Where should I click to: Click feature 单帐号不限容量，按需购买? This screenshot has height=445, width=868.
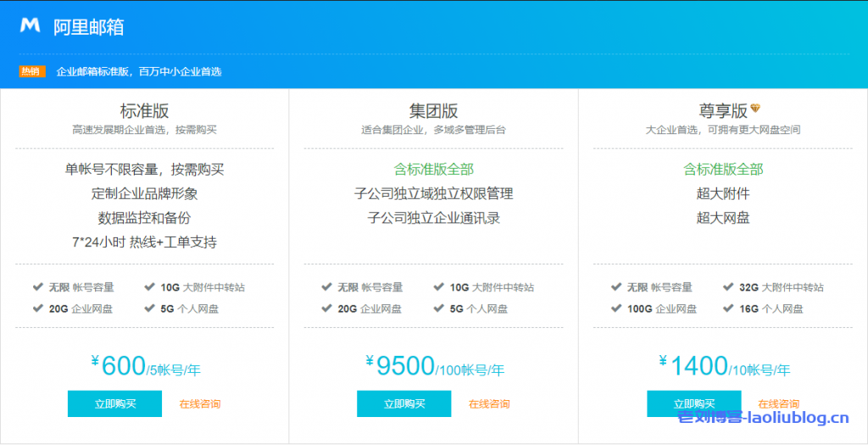tap(144, 169)
